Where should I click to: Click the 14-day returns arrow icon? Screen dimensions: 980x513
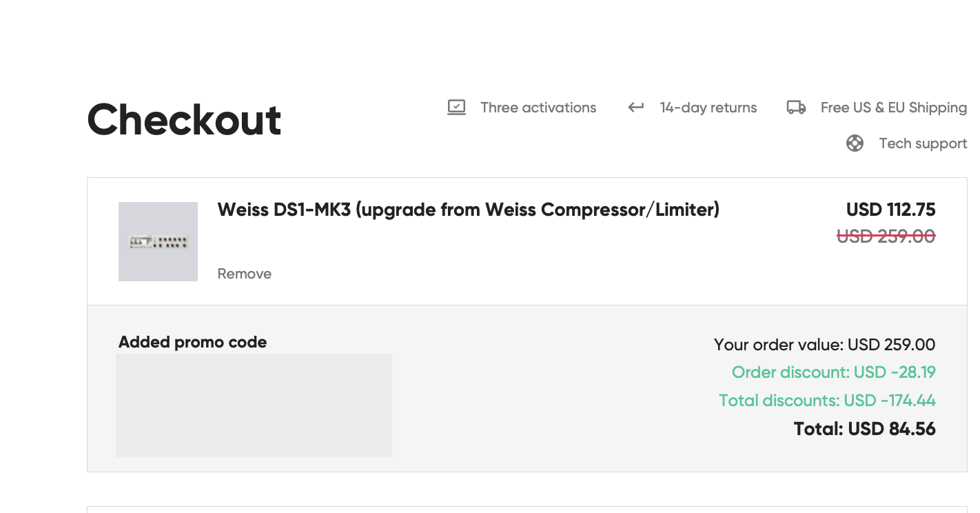point(635,108)
